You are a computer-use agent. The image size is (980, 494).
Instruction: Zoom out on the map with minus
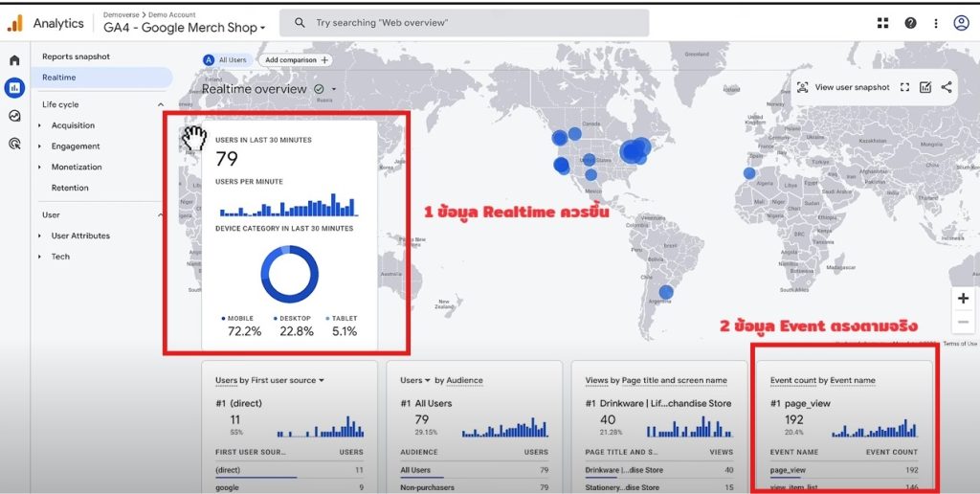tap(963, 322)
